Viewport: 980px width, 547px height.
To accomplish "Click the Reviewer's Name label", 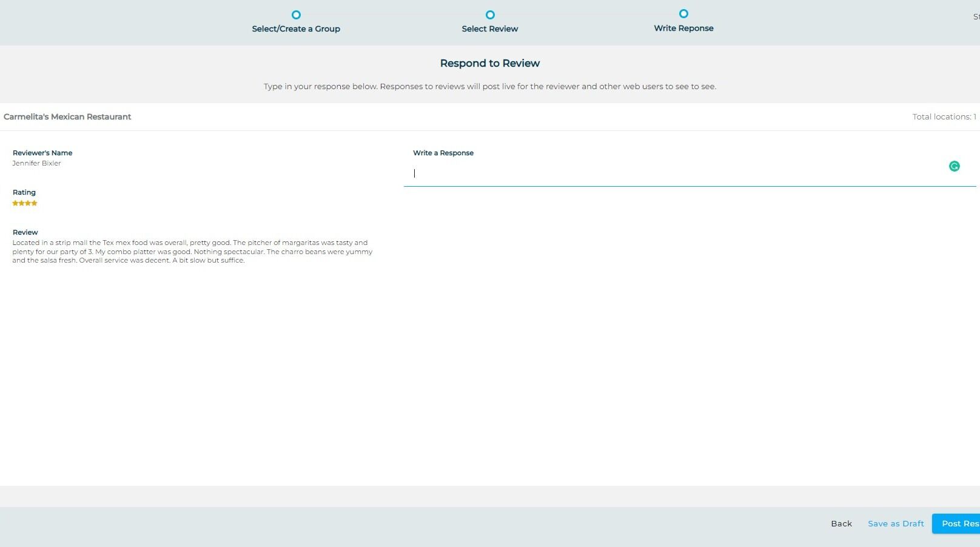I will 42,153.
